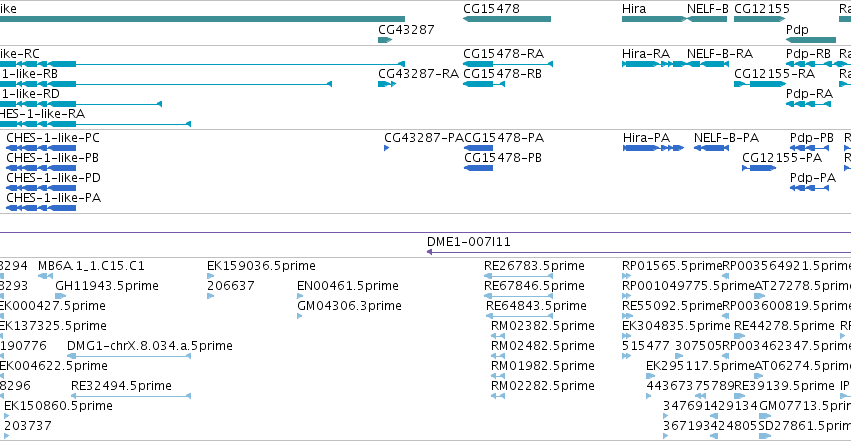Click the GM04306.3prime EST marker
This screenshot has height=441, width=851.
click(x=300, y=316)
